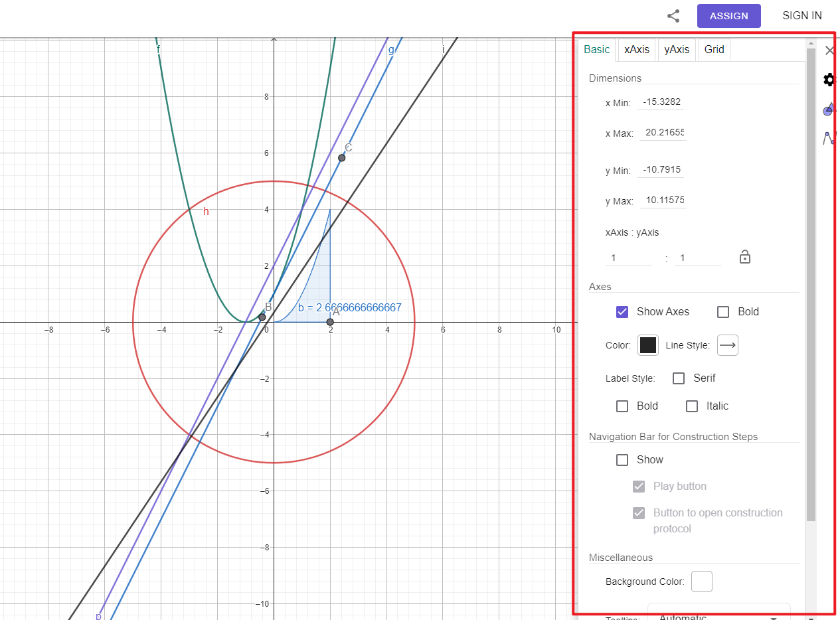Viewport: 840px width, 620px height.
Task: Open the axes Line Style dropdown
Action: 728,345
